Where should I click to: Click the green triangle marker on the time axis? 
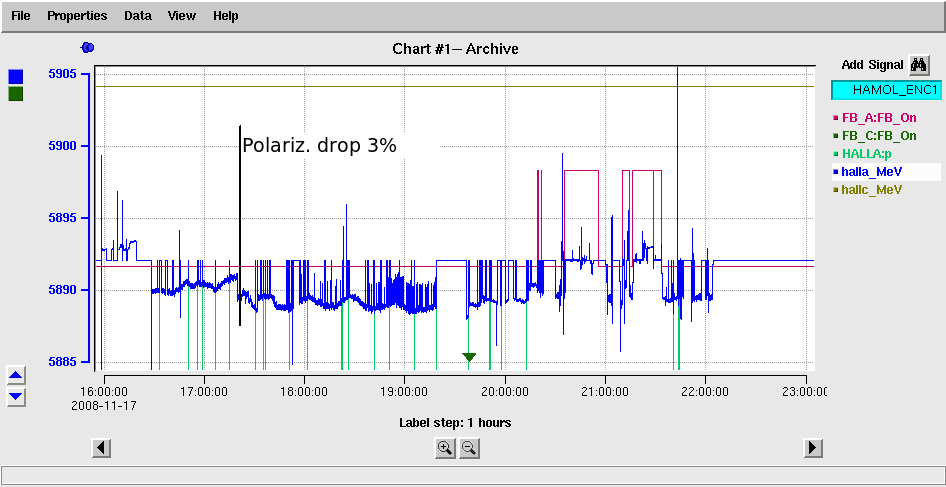pos(469,357)
